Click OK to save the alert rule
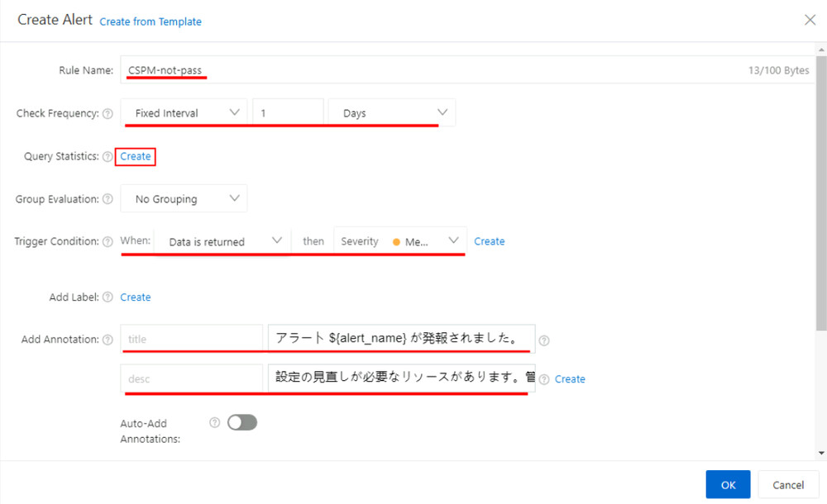Viewport: 827px width, 504px height. click(x=728, y=485)
